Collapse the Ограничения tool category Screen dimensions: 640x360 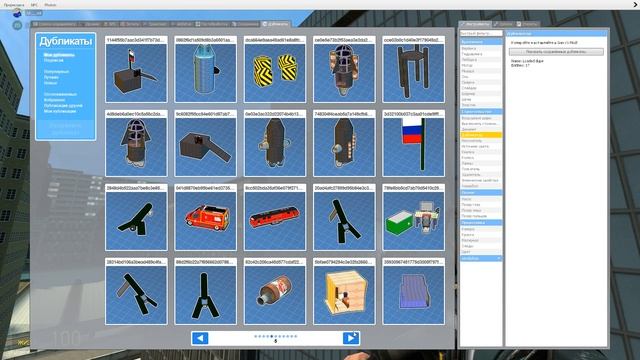point(481,42)
